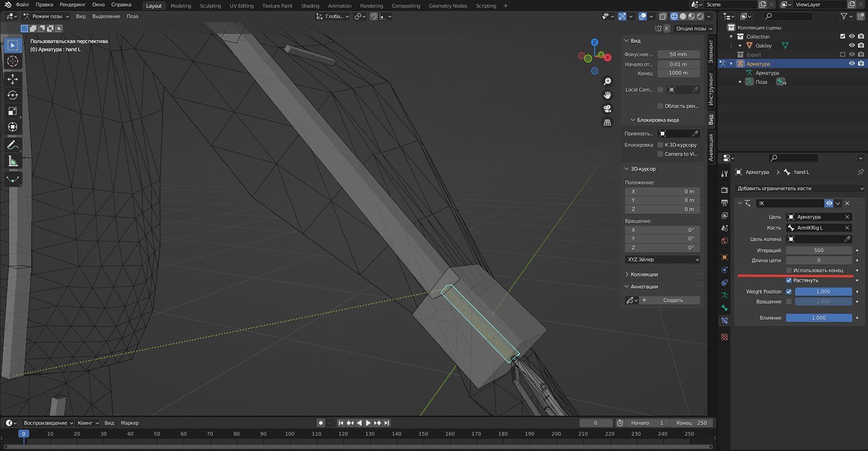Toggle camera view icon

pos(607,109)
